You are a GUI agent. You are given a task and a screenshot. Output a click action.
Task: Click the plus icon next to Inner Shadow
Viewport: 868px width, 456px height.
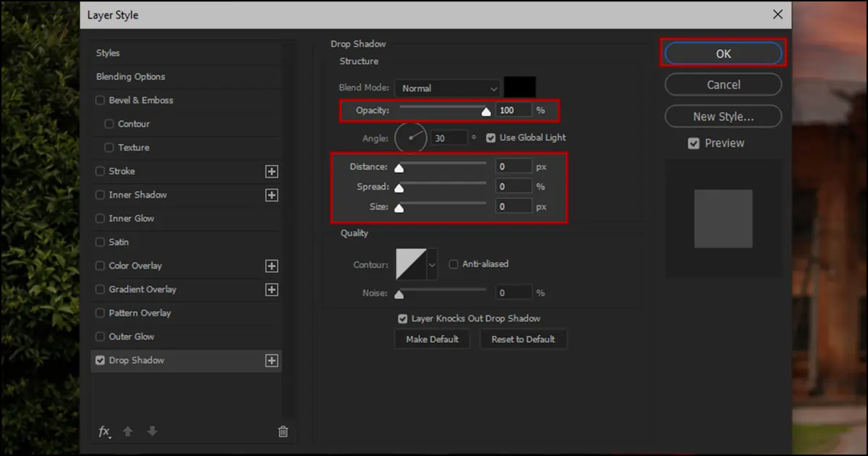point(271,194)
